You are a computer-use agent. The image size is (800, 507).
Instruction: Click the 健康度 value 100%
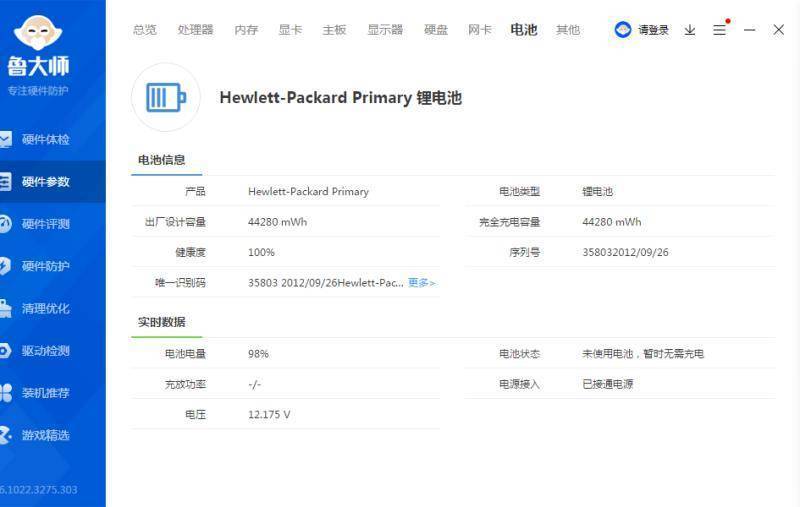pyautogui.click(x=261, y=252)
